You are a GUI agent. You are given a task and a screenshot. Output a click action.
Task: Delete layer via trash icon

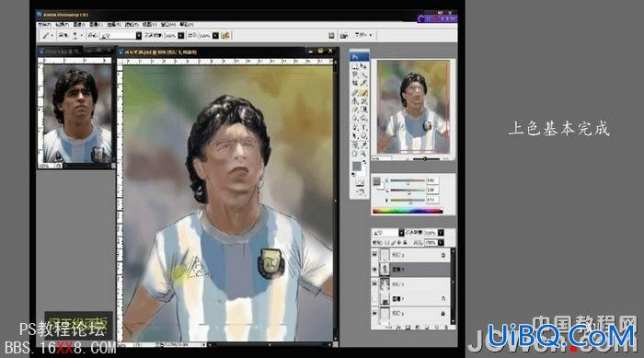pyautogui.click(x=445, y=328)
